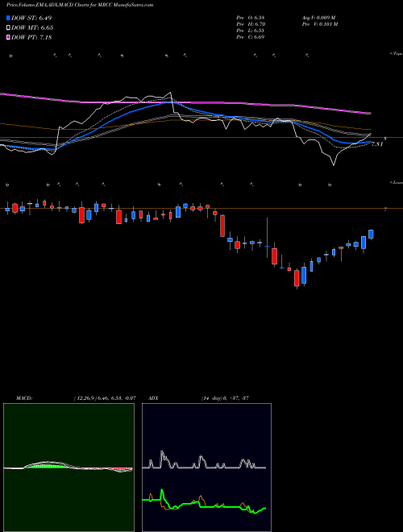Click the lowest red candlestick at the price bottom
403x532 pixels.
pos(297,278)
